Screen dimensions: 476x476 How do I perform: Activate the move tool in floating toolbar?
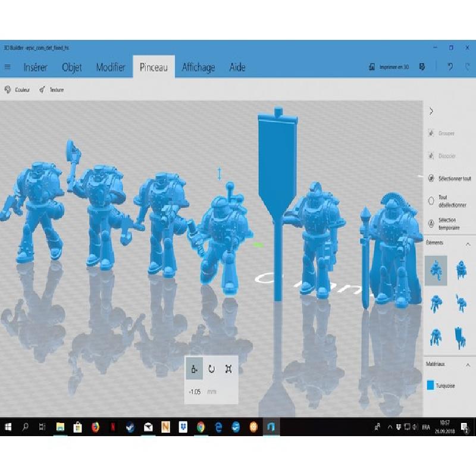(195, 369)
